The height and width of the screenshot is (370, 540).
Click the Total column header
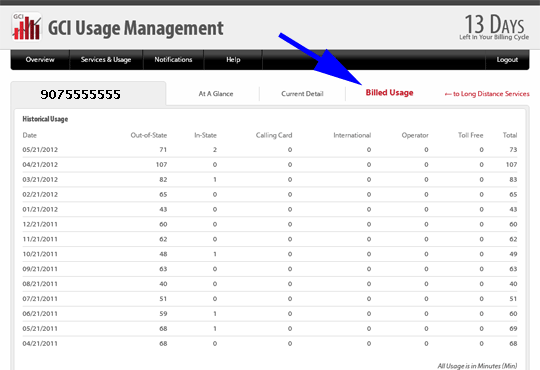tap(510, 135)
